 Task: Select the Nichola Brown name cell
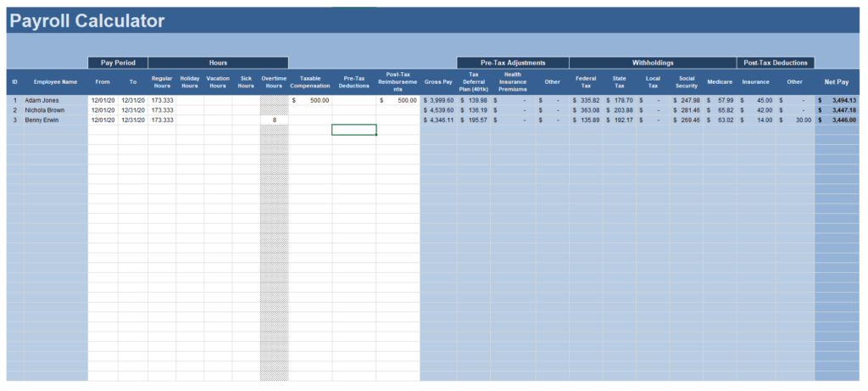pyautogui.click(x=55, y=110)
